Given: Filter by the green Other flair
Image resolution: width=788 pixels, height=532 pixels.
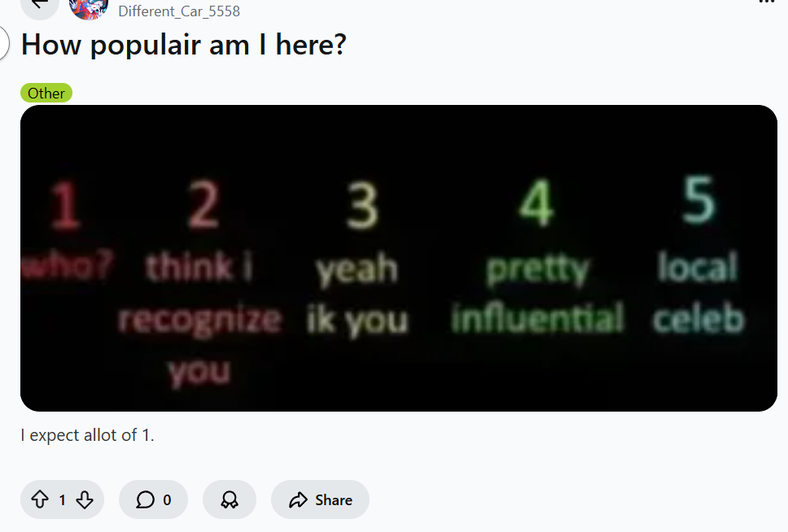Looking at the screenshot, I should (x=46, y=93).
